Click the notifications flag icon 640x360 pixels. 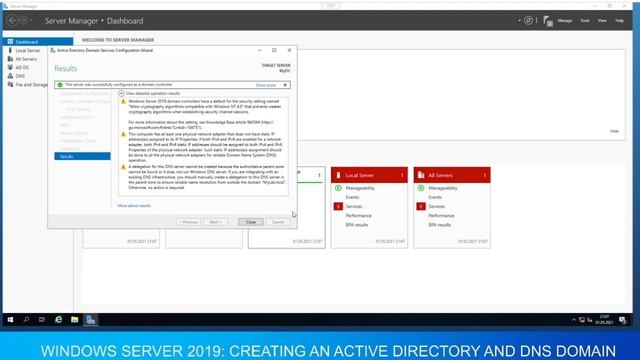(x=548, y=21)
